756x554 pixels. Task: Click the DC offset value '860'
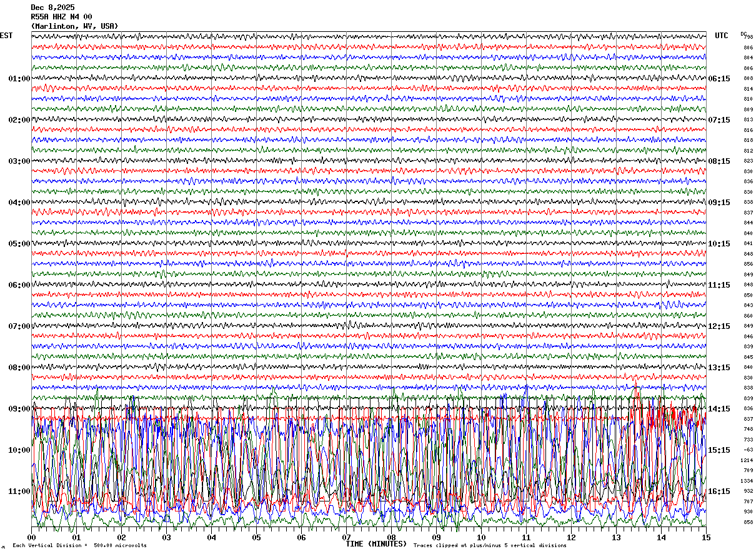click(x=748, y=316)
